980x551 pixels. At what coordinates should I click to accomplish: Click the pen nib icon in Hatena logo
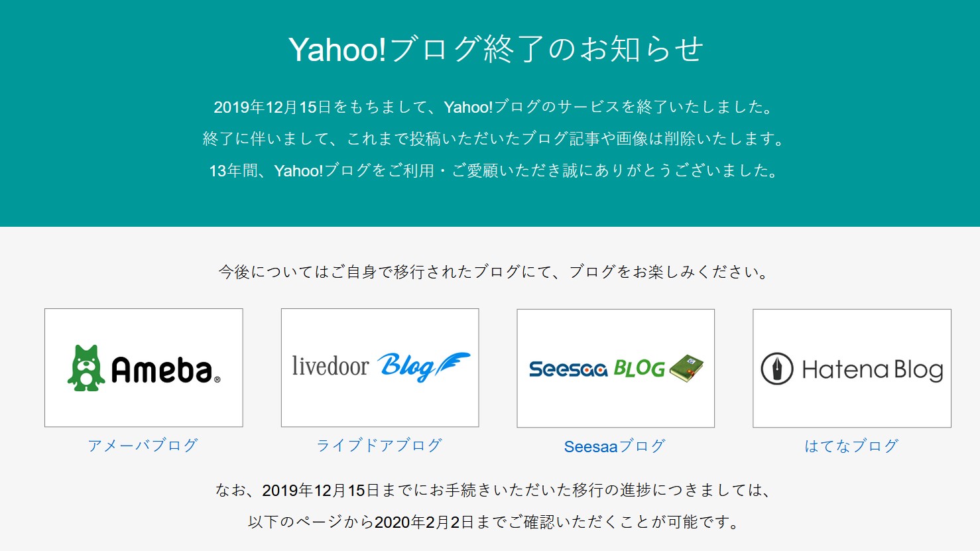pos(776,369)
